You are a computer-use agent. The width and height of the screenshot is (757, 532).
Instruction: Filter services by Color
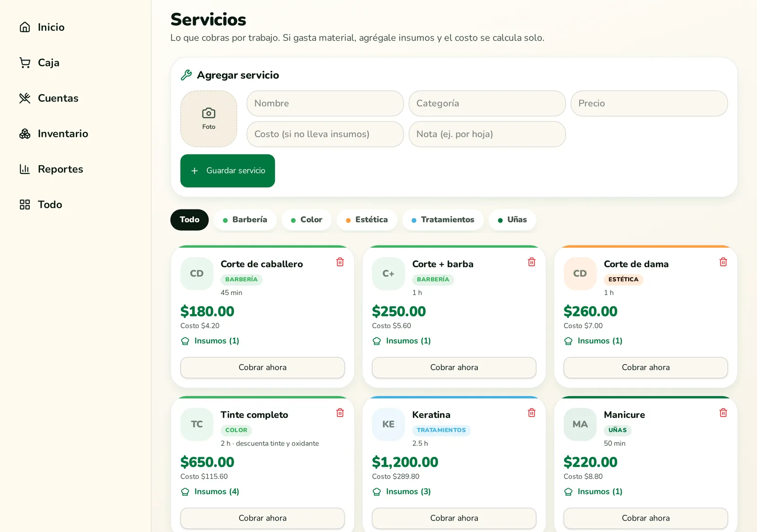tap(307, 220)
